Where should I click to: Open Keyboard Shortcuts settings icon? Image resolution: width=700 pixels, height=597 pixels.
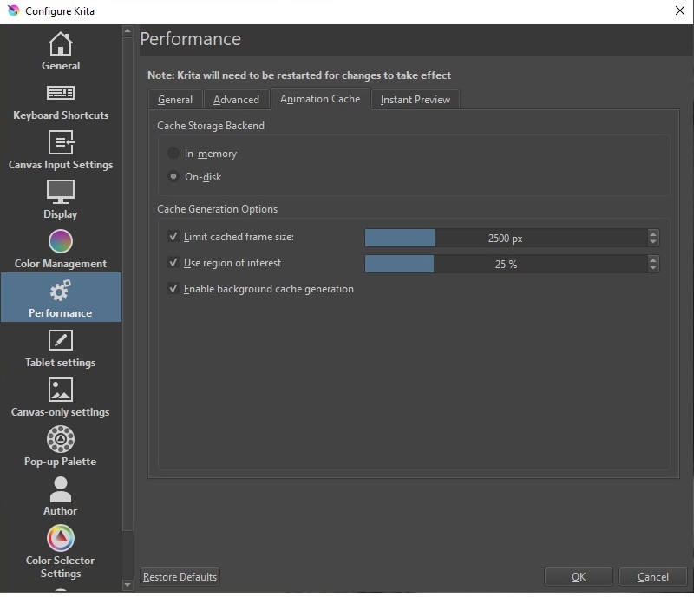60,93
